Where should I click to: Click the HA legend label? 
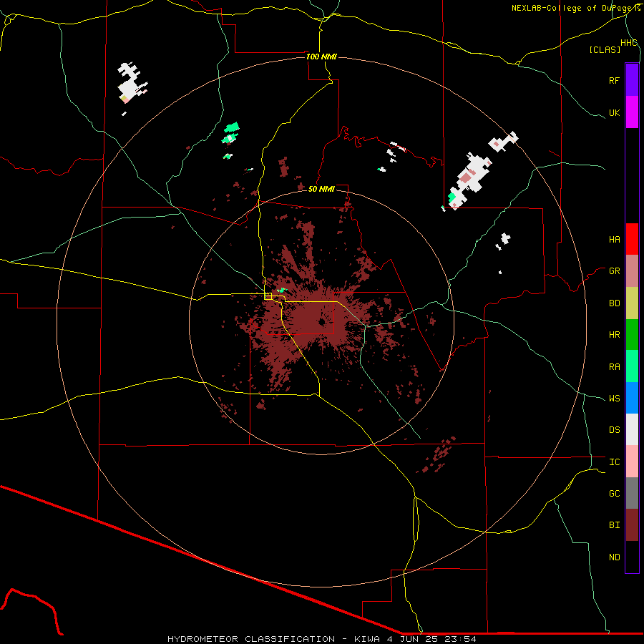click(614, 240)
